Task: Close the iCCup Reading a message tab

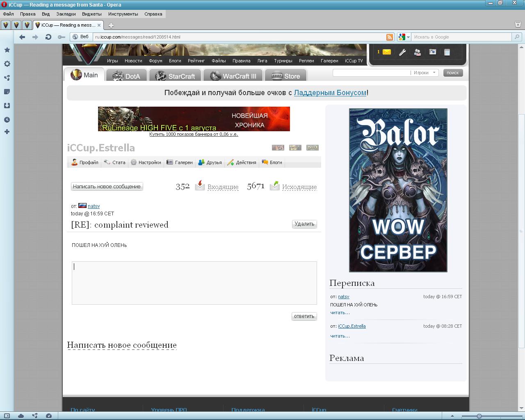Action: click(99, 25)
